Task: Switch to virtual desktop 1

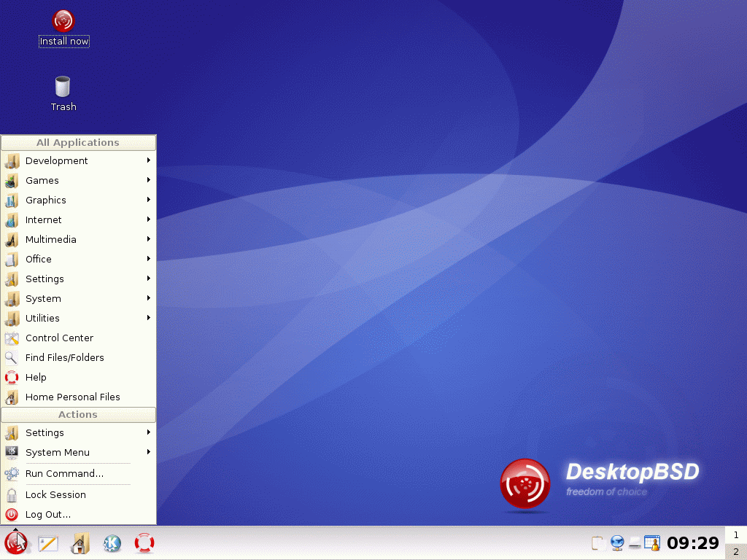Action: (x=736, y=534)
